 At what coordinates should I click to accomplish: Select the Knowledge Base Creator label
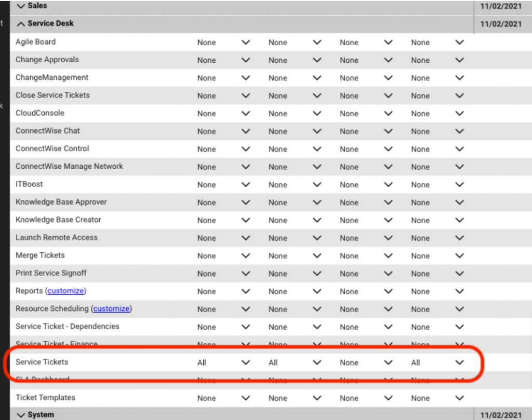tap(58, 220)
